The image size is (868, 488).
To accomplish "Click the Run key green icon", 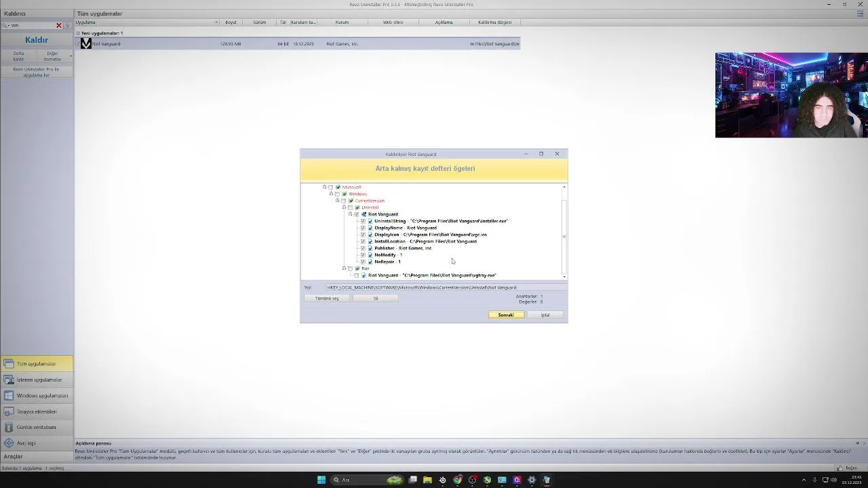I will [x=357, y=268].
